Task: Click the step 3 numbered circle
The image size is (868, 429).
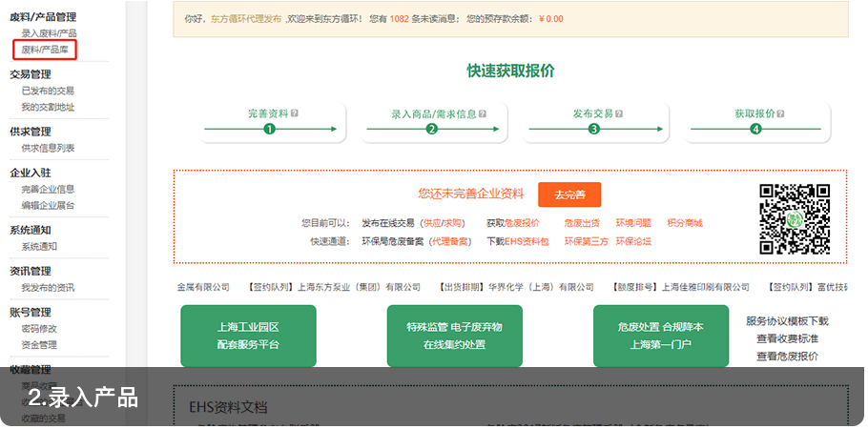Action: [x=594, y=130]
